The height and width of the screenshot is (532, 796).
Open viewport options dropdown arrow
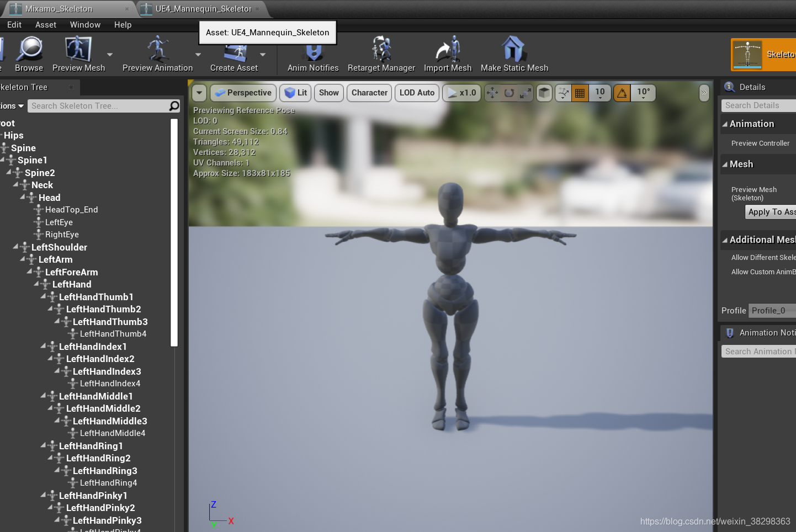[x=199, y=93]
